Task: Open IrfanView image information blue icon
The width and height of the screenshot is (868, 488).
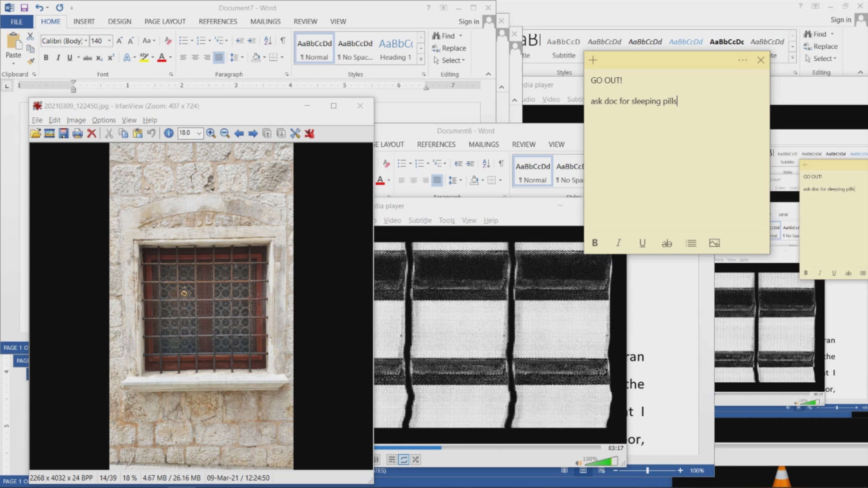Action: click(169, 133)
